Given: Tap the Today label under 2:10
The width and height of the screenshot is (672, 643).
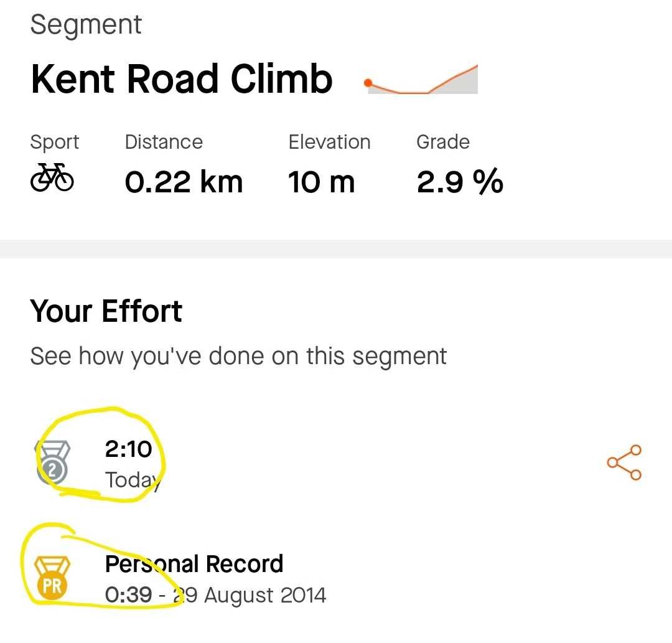Looking at the screenshot, I should 133,481.
